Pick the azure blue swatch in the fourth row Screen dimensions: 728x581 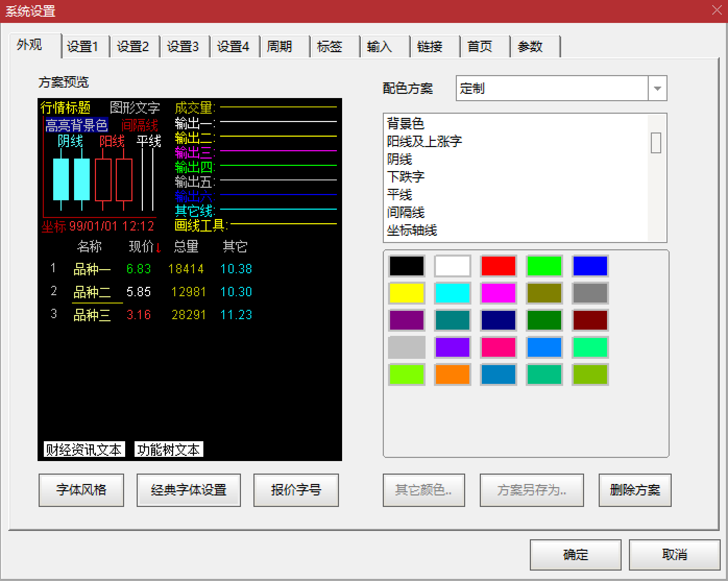[x=544, y=347]
